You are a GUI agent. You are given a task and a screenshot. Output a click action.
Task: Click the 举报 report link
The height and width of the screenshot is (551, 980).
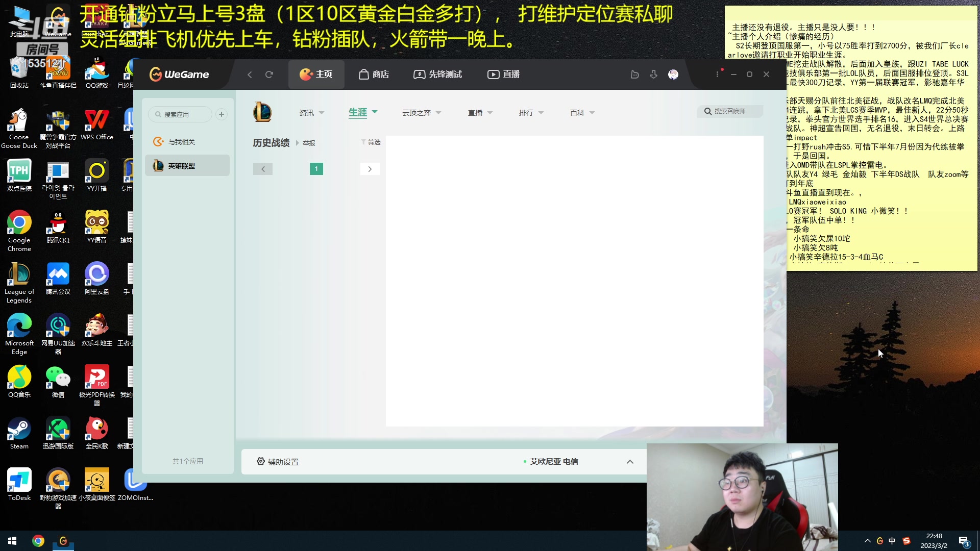pos(309,143)
